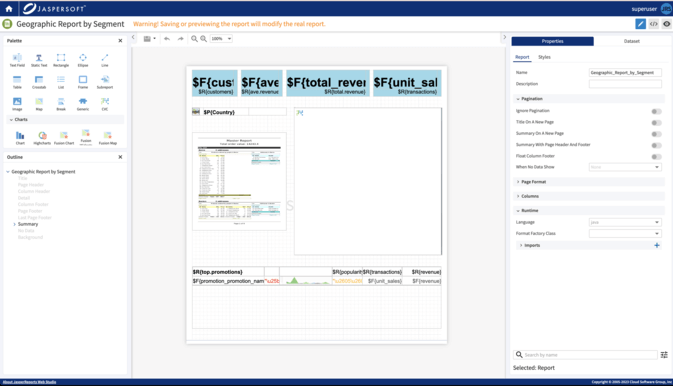This screenshot has width=673, height=386.
Task: Select the Generic palette element
Action: coord(83,104)
